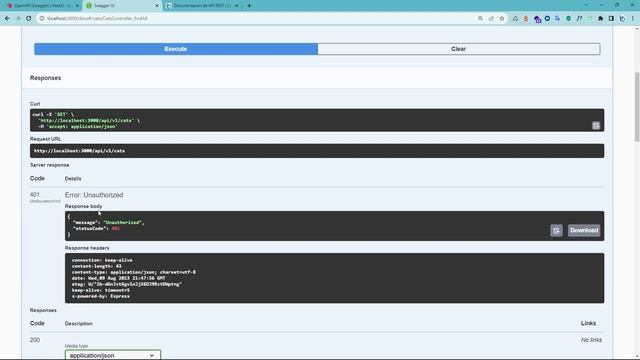640x360 pixels.
Task: Switch to the Swagger UI tab
Action: point(122,6)
